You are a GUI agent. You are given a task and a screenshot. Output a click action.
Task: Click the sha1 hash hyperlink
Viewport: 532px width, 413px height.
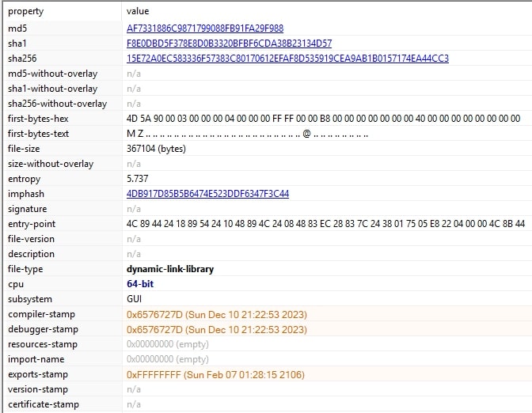click(x=229, y=43)
